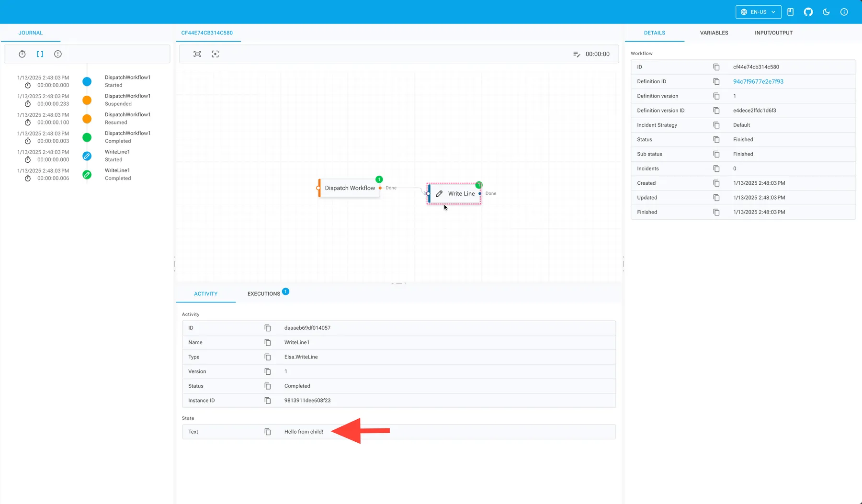Click the incidents exclamation icon in journal toolbar

point(57,54)
